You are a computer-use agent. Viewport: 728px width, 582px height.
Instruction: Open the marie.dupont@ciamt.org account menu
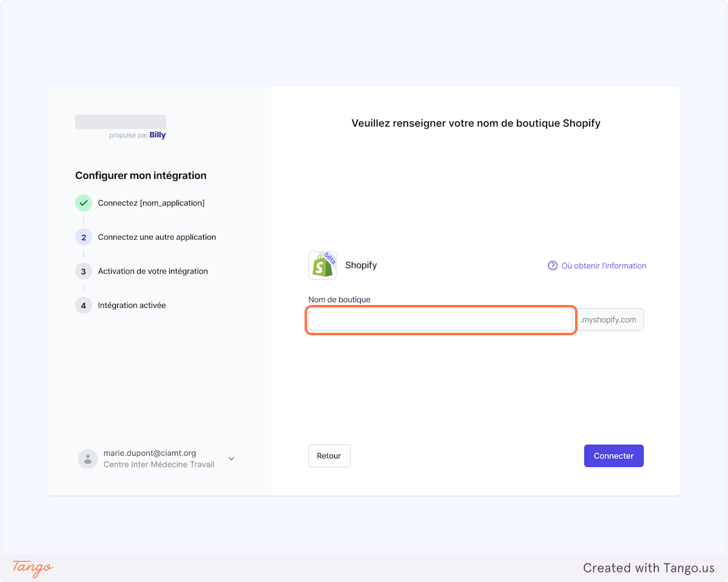click(150, 453)
